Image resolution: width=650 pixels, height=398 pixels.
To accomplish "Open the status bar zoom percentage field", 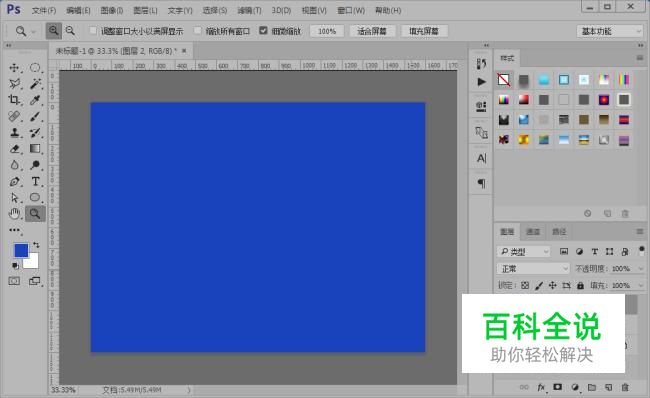I will [63, 390].
